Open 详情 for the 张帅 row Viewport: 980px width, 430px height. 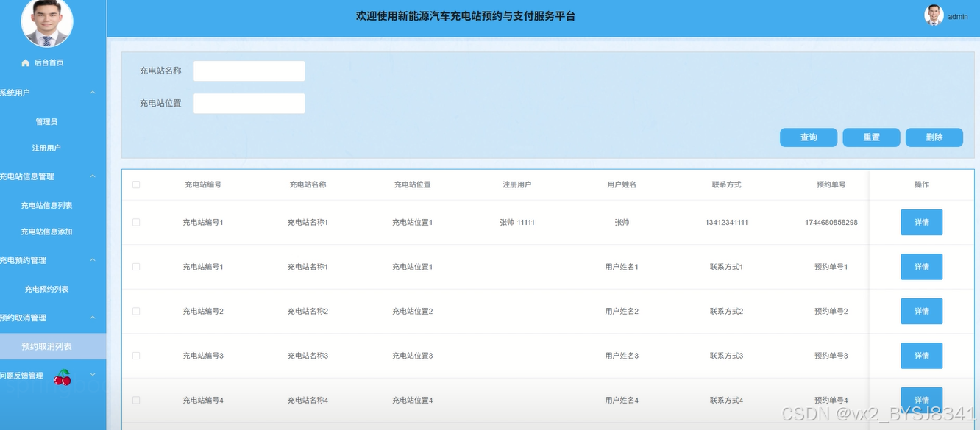pos(922,222)
